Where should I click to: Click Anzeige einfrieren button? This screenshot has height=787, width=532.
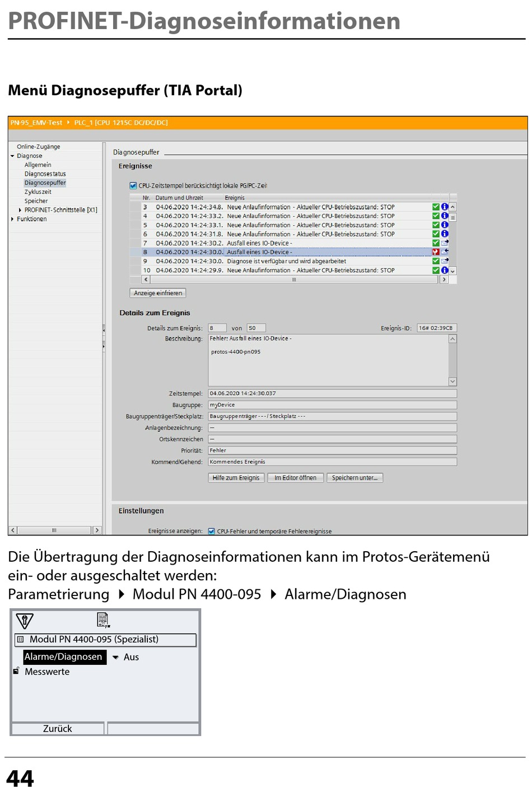(x=158, y=293)
